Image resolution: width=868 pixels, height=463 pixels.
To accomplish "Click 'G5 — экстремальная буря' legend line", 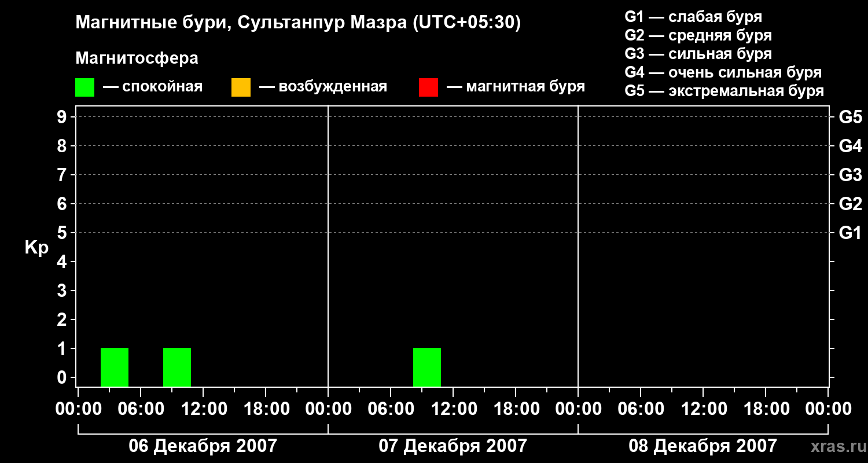I will click(x=724, y=91).
